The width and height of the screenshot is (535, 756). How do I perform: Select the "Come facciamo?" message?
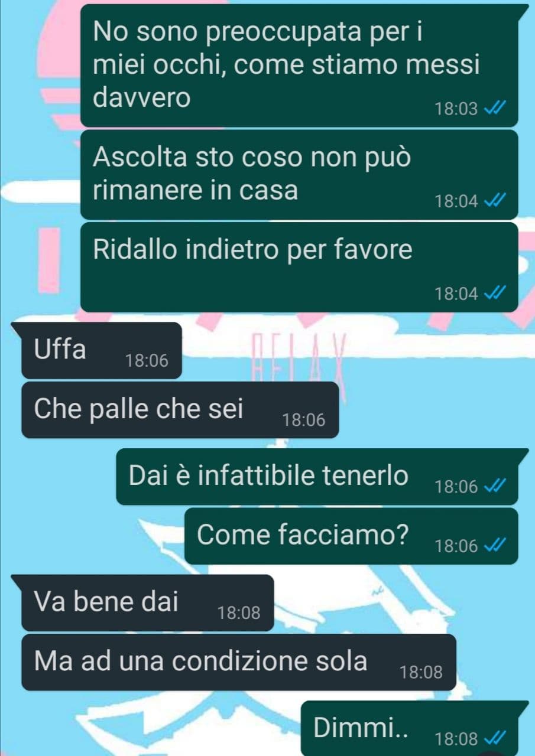point(351,536)
